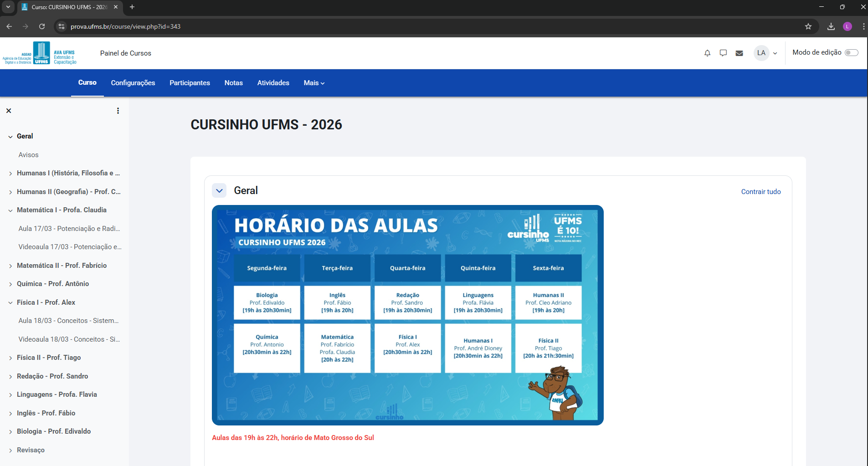This screenshot has width=868, height=466.
Task: Click the AVA UFMS logo
Action: (42, 53)
